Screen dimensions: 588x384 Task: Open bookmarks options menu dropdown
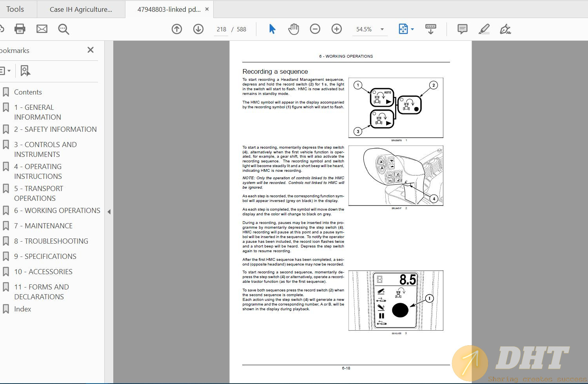(x=5, y=71)
